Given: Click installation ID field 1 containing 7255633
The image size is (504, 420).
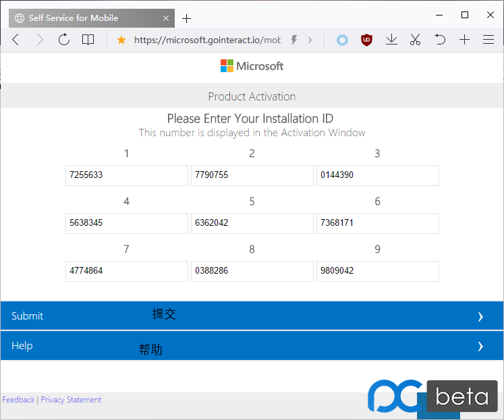Looking at the screenshot, I should [x=127, y=175].
